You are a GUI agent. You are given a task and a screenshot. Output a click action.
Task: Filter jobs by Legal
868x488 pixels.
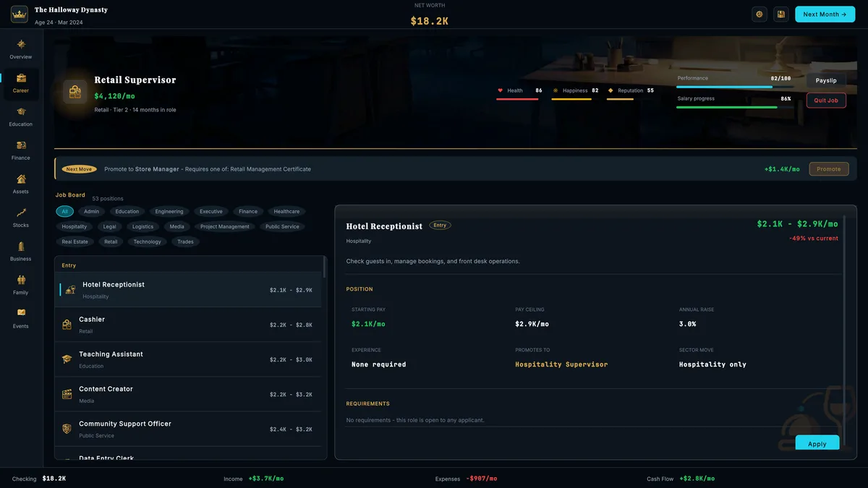pyautogui.click(x=109, y=226)
